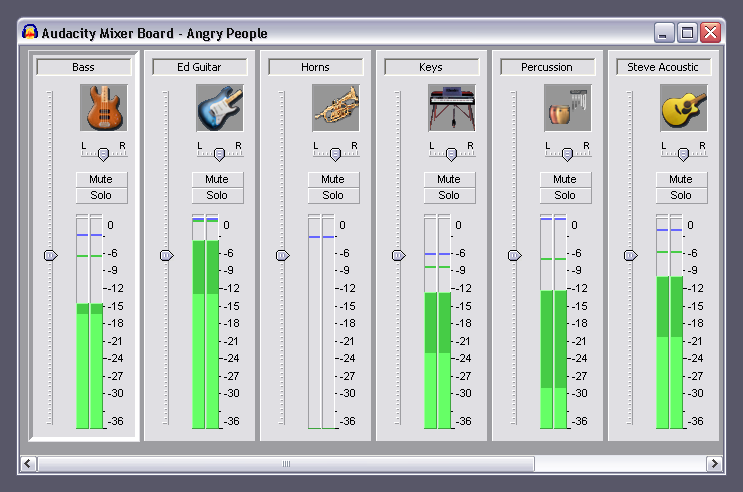Screen dimensions: 743x492
Task: Solo the Steve Acoustic track
Action: point(681,195)
